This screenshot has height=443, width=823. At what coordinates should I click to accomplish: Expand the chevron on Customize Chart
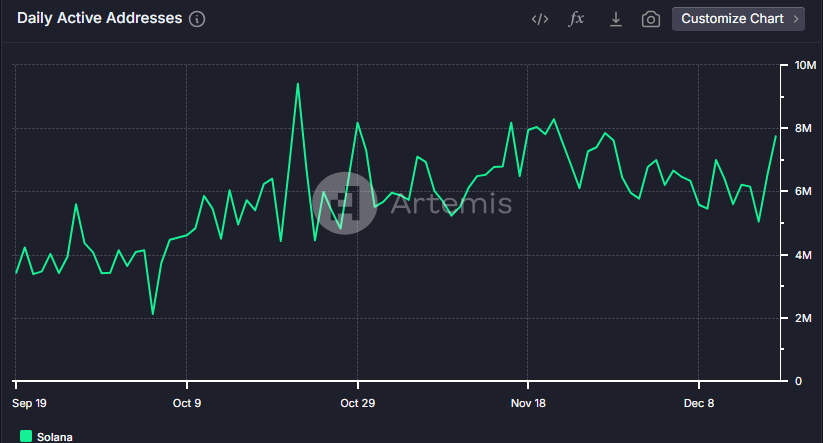[x=796, y=19]
